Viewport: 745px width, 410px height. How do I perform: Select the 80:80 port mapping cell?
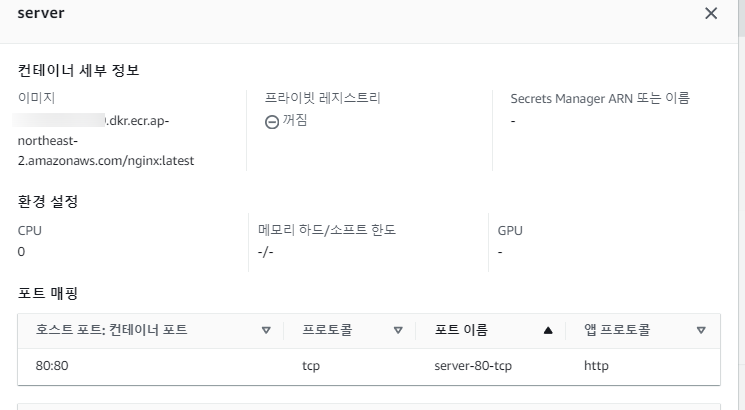(x=51, y=366)
